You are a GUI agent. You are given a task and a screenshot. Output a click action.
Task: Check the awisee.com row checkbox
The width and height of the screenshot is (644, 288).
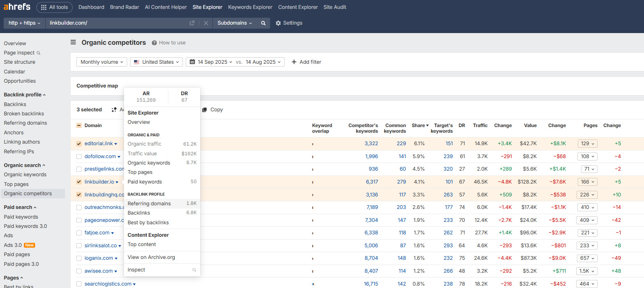click(x=79, y=271)
